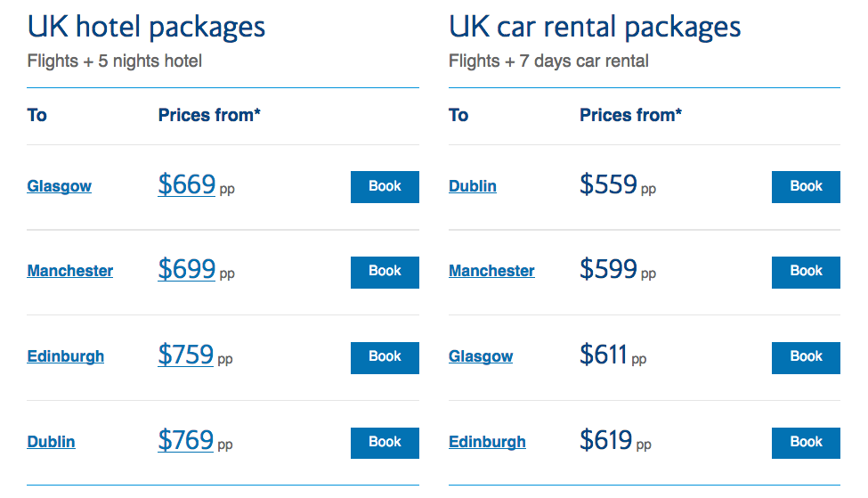Book the Glasgow hotel package
Screen dimensions: 868x498
(x=385, y=187)
